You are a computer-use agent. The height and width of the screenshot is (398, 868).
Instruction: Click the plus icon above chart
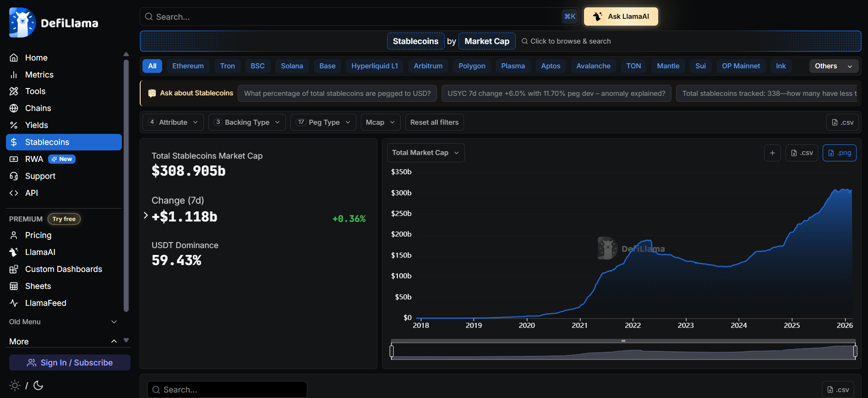click(772, 153)
